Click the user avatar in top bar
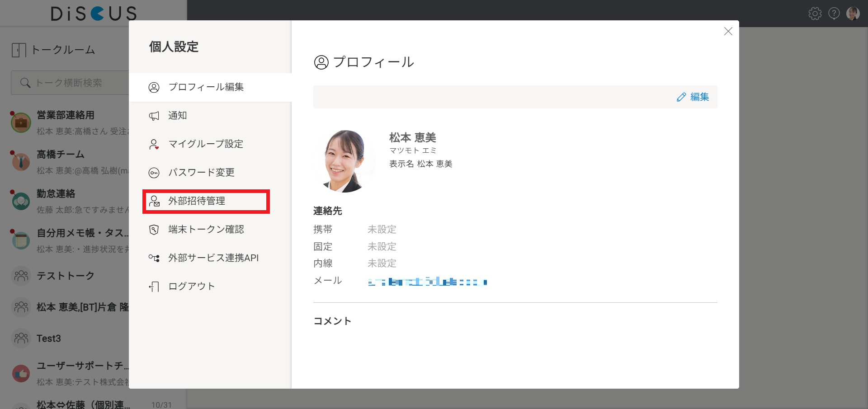 (853, 14)
